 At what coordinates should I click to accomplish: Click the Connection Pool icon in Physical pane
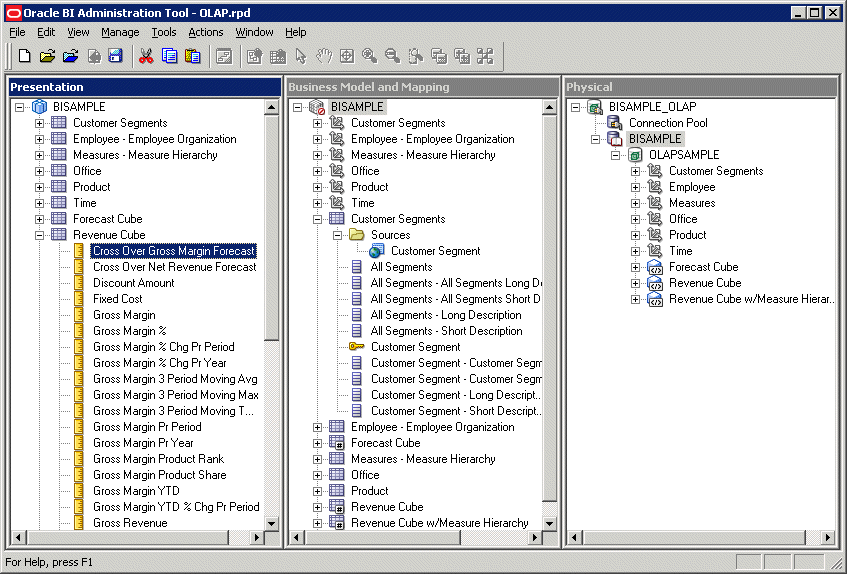[x=615, y=123]
